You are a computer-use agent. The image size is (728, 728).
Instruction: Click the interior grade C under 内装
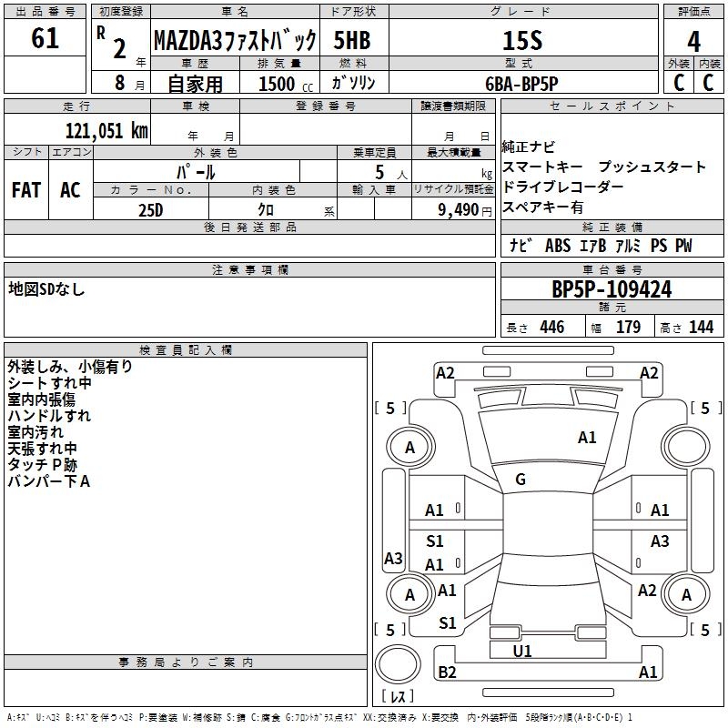(x=708, y=83)
